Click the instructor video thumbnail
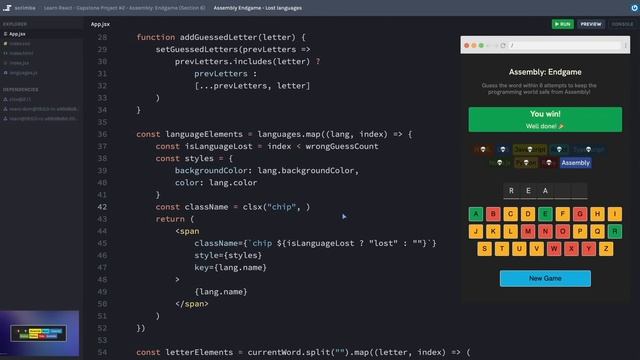The height and width of the screenshot is (360, 640). point(39,333)
